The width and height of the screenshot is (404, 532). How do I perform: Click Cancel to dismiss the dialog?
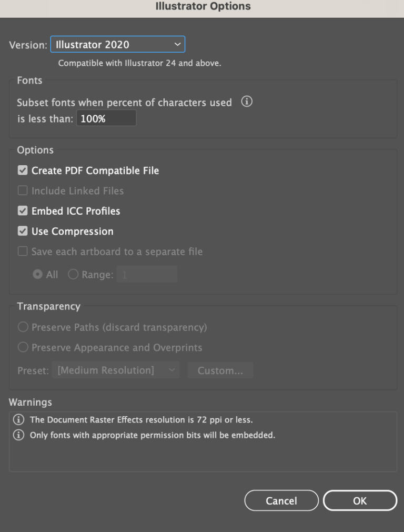pos(281,500)
